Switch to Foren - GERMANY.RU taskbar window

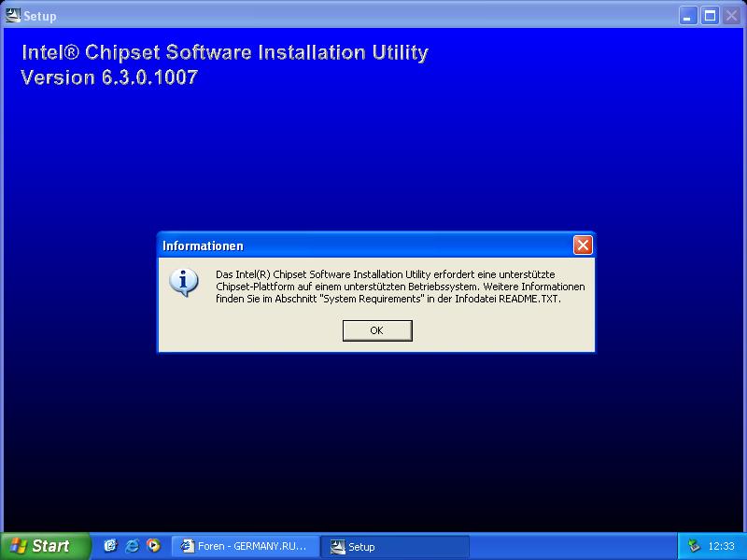245,546
